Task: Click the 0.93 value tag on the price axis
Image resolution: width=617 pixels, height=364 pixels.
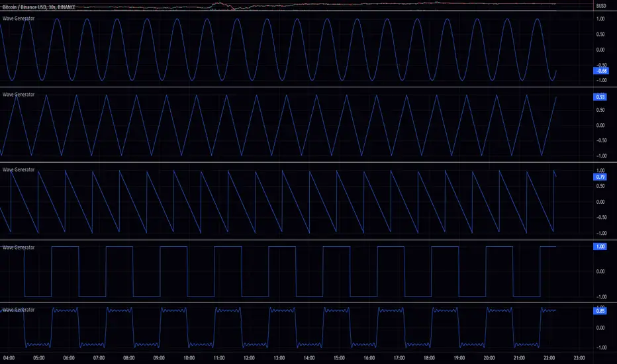Action: (601, 97)
